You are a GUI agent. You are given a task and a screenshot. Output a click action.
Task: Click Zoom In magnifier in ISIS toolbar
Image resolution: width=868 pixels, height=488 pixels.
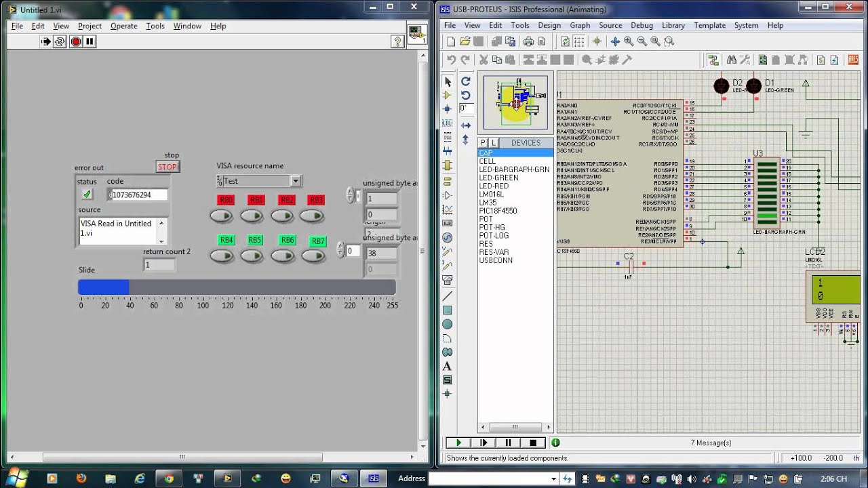(x=629, y=41)
